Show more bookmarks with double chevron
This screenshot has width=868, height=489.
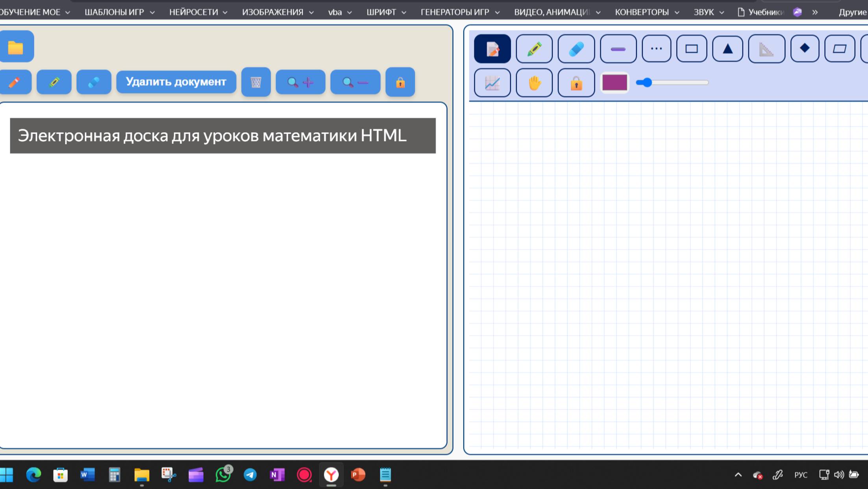click(x=815, y=12)
